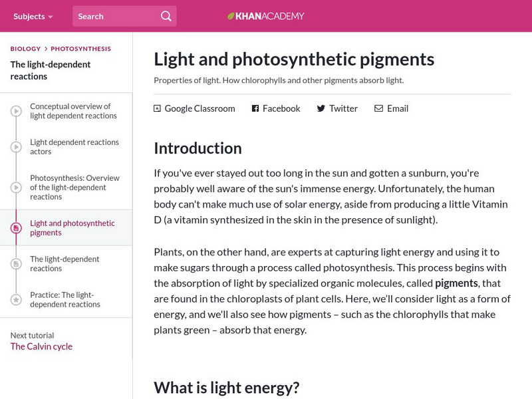Open The light-dependent reactions tutorial heading
532x399 pixels.
pos(51,70)
